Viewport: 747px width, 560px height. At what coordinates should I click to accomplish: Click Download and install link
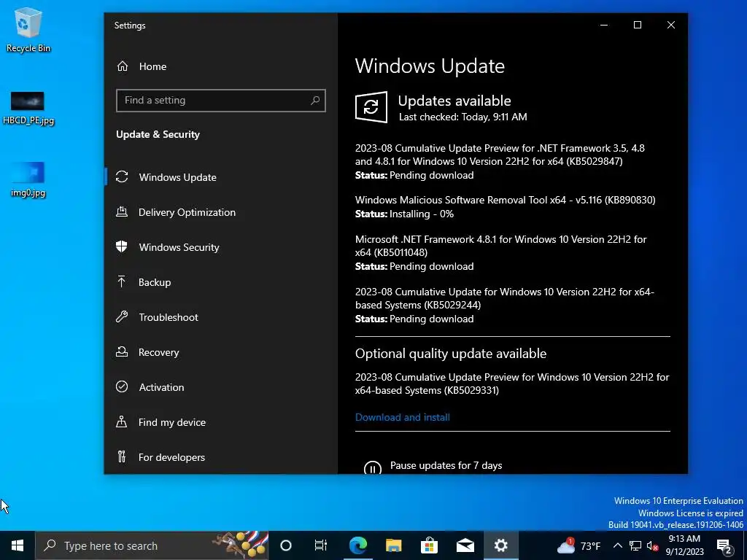click(403, 418)
